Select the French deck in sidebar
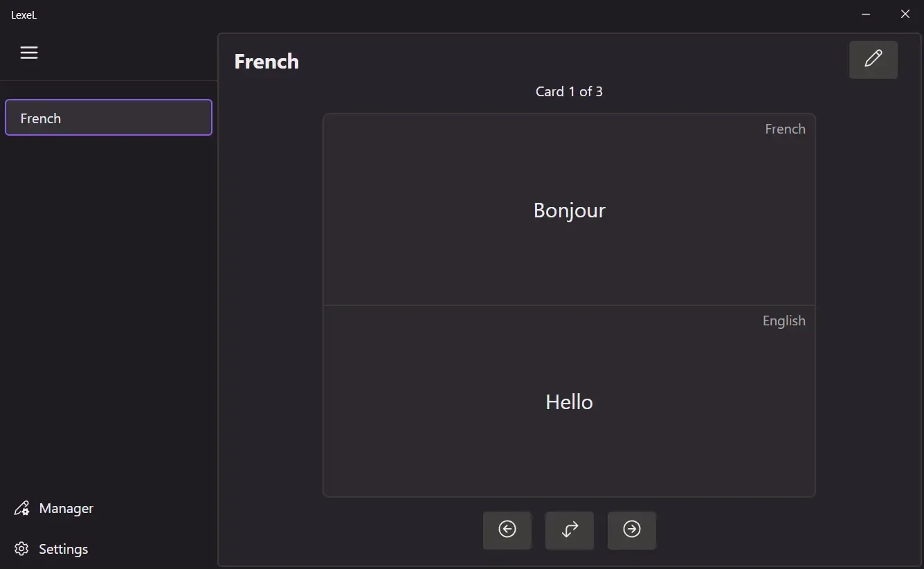924x569 pixels. pos(108,118)
